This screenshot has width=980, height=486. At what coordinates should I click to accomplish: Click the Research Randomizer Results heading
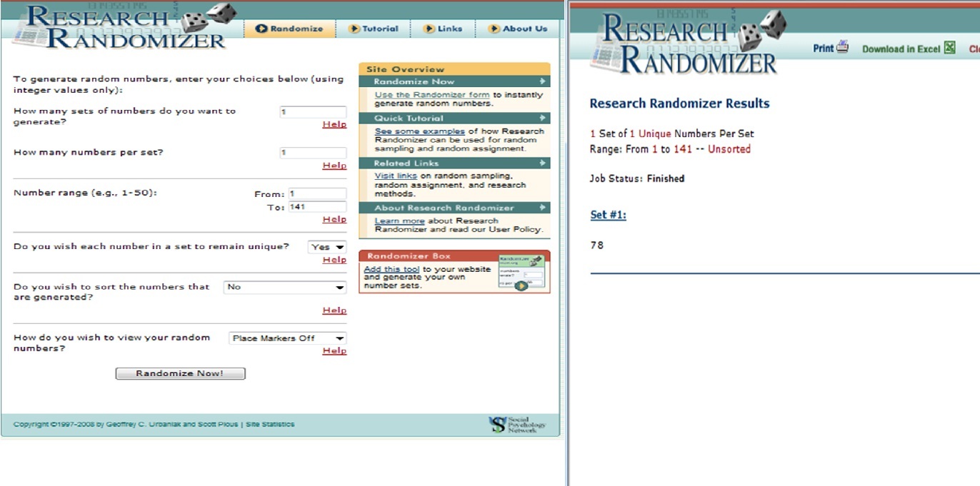click(679, 103)
